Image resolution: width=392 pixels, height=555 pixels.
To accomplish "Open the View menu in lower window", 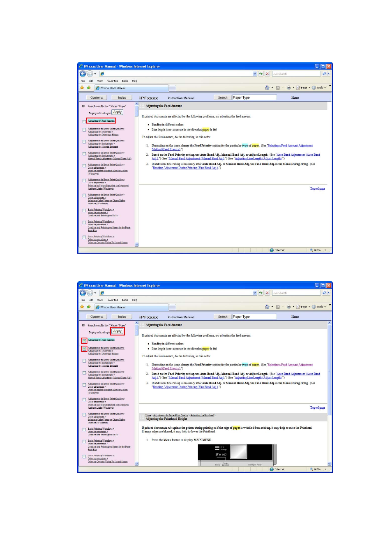I will tap(100, 300).
